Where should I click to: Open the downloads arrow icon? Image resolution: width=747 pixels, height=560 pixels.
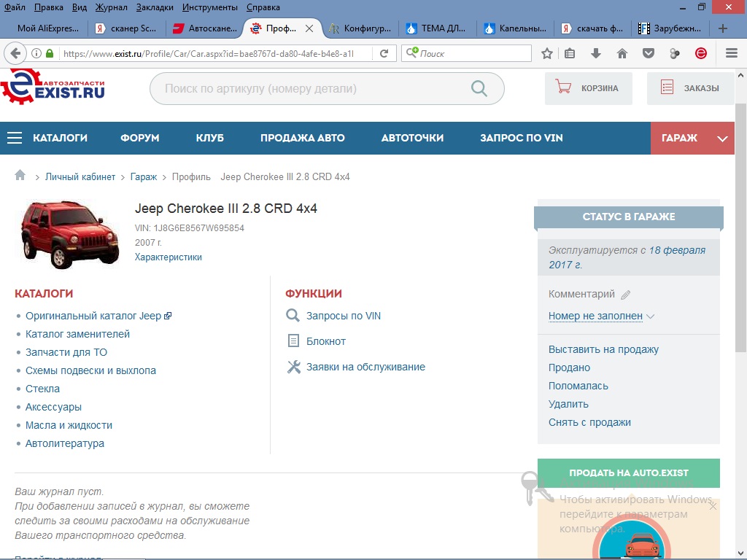coord(595,53)
